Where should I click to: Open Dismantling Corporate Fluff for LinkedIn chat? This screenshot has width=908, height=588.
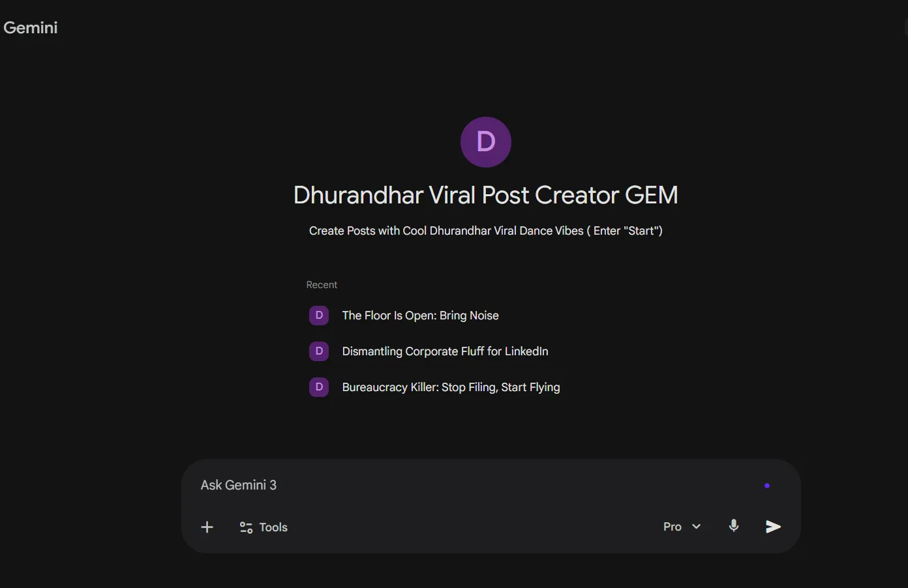[x=445, y=351]
